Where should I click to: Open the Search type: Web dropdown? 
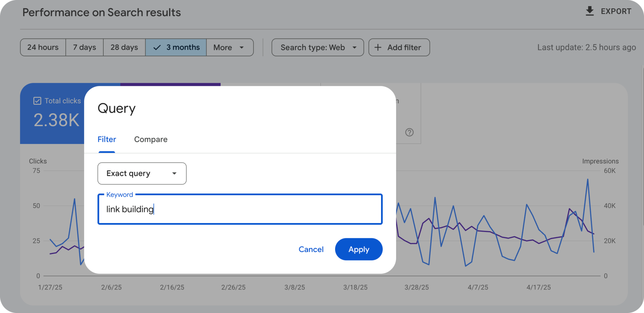317,47
